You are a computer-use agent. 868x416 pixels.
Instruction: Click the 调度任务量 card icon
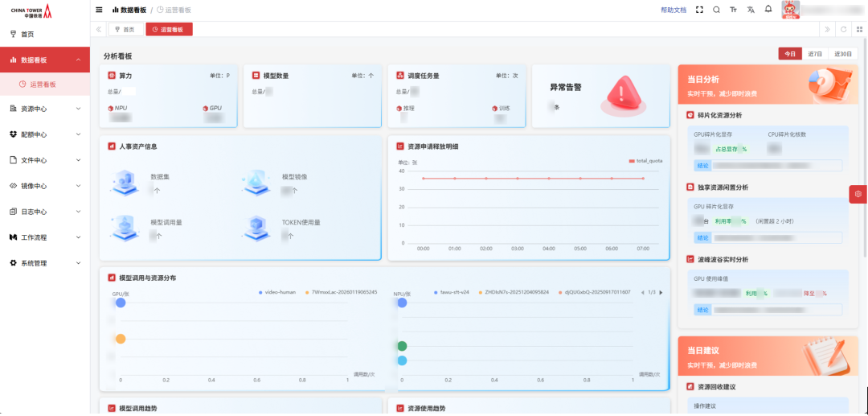(400, 76)
